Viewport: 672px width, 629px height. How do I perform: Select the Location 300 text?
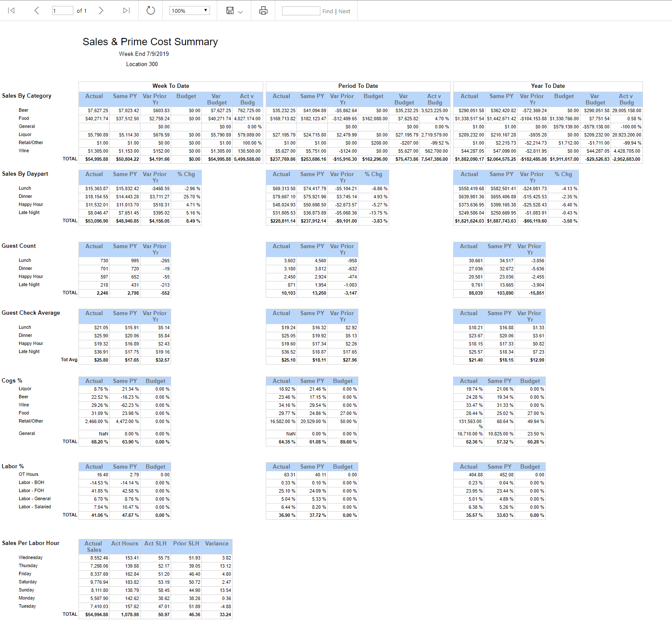(x=142, y=64)
